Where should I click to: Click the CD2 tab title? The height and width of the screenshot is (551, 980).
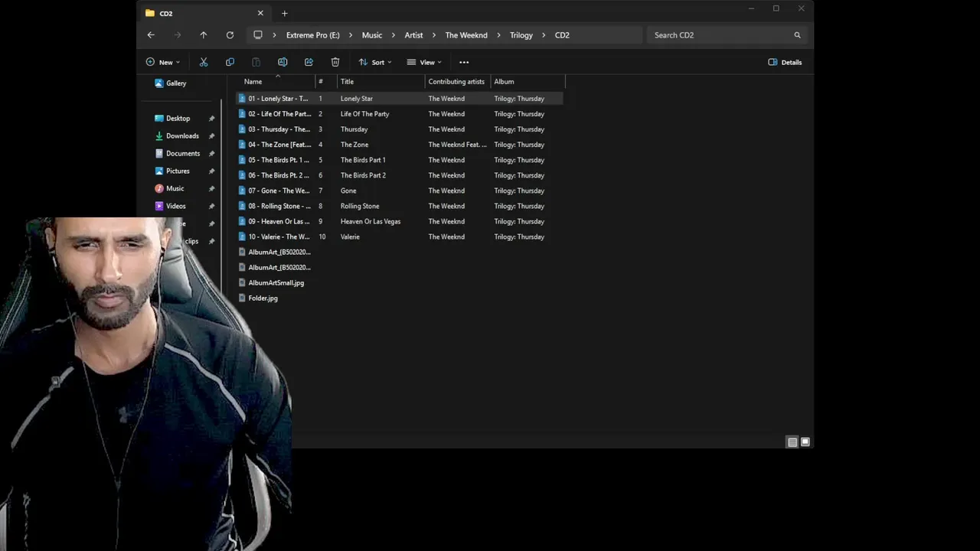pos(166,13)
